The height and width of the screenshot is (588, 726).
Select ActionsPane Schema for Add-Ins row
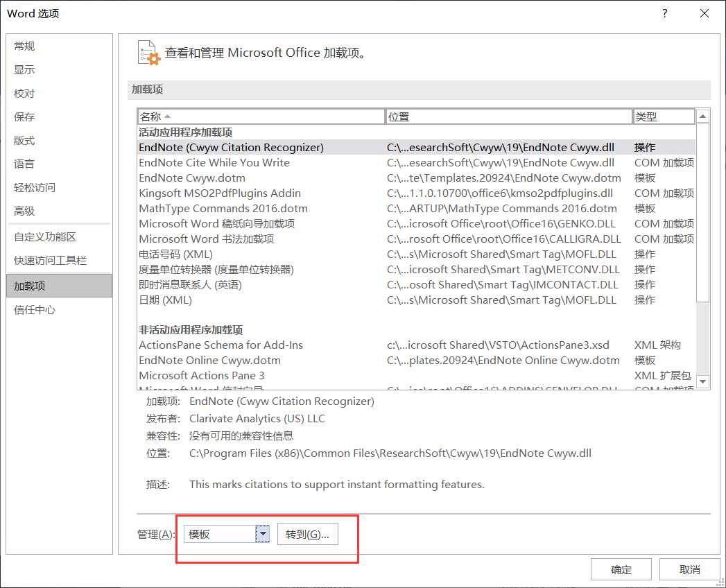tap(416, 345)
